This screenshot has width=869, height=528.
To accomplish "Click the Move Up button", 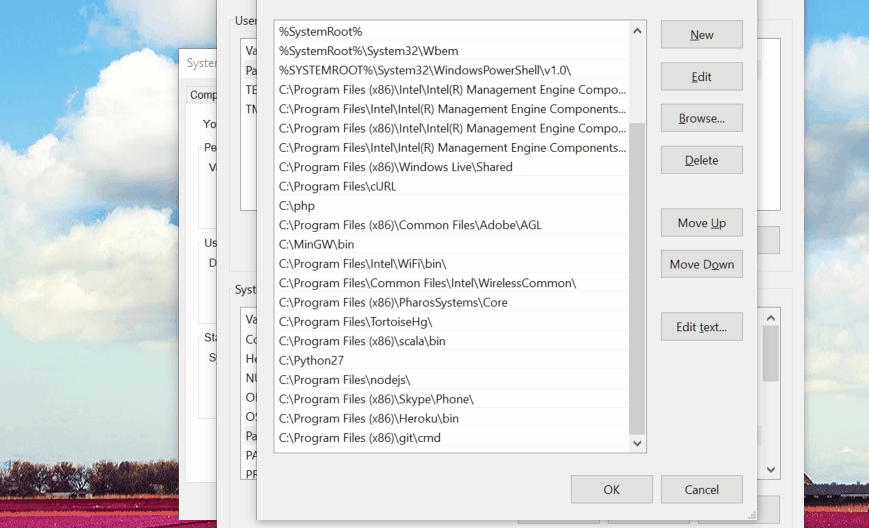I will click(x=702, y=223).
